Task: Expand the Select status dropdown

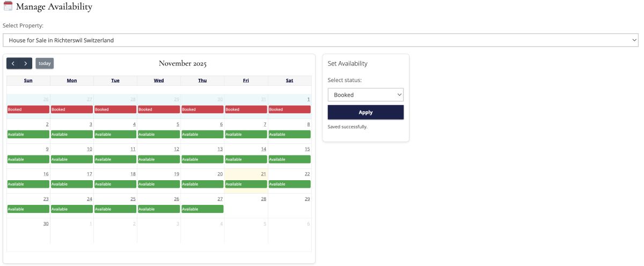Action: (365, 95)
